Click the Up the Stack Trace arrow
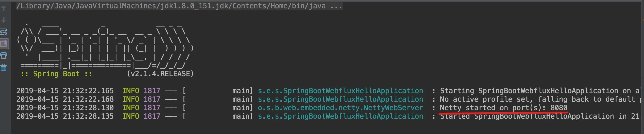This screenshot has width=644, height=134. 4,8
